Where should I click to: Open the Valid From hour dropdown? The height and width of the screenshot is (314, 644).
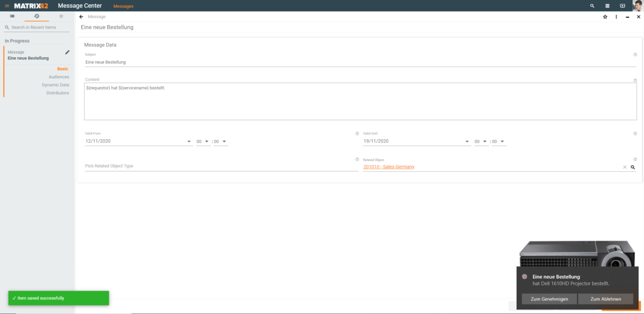click(x=207, y=142)
